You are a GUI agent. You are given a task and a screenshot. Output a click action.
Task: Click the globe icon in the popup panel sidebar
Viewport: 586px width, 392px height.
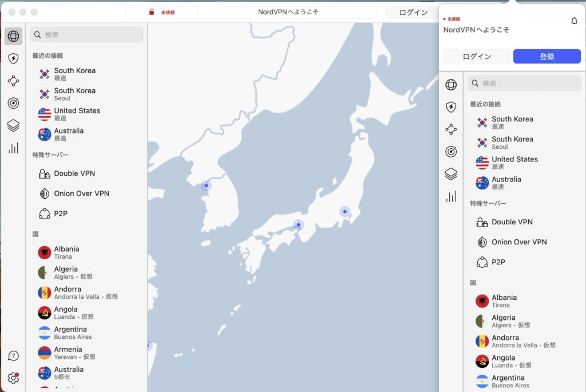451,85
